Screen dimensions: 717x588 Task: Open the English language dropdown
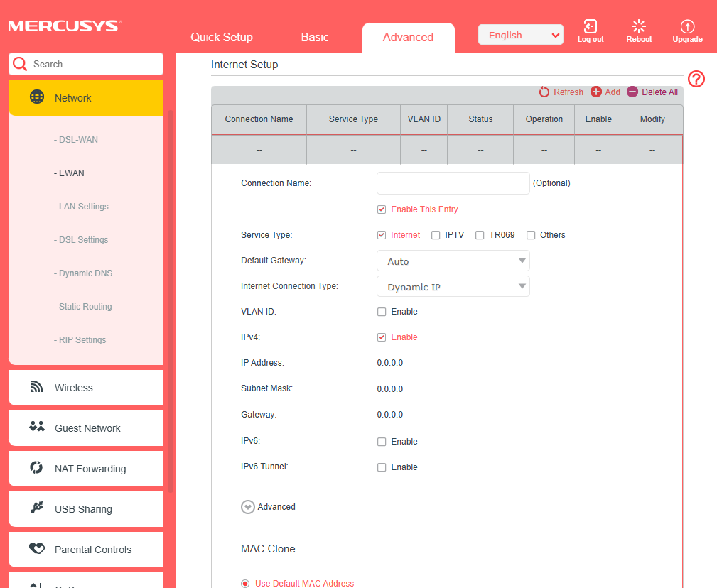(x=520, y=35)
